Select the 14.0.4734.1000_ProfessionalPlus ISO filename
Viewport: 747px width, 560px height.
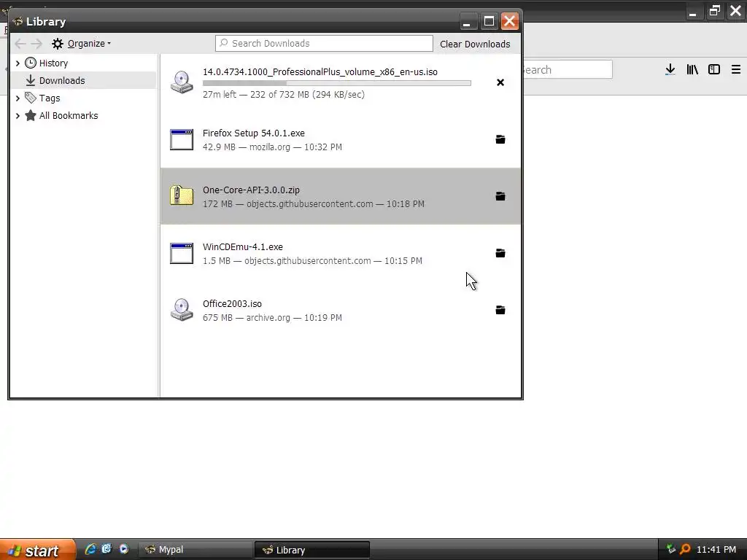click(320, 72)
